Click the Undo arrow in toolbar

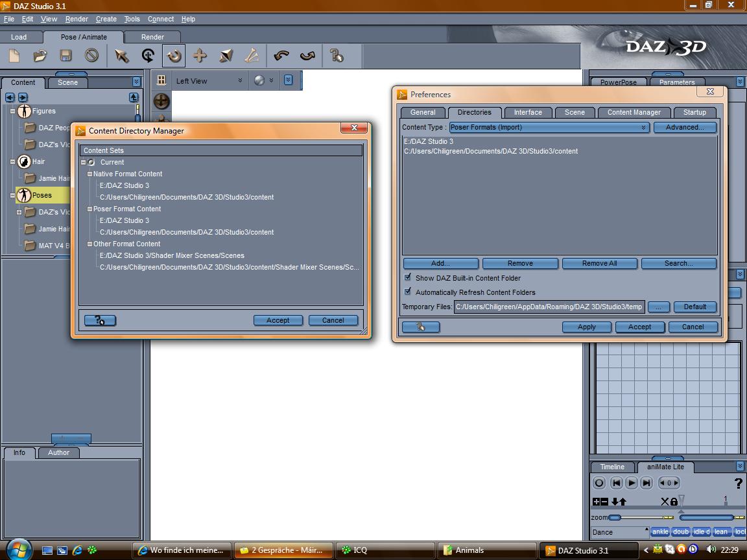tap(281, 56)
